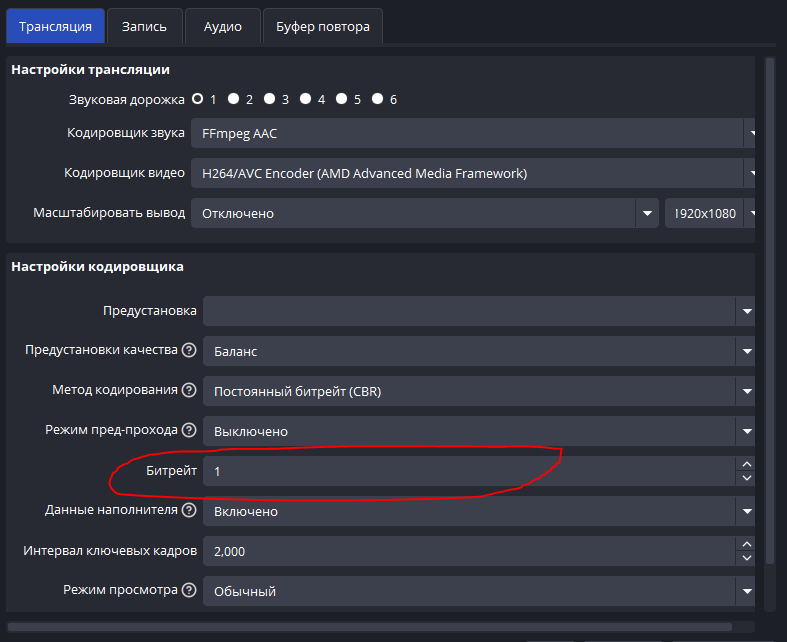Open Данные наполнителя dropdown showing Включено
The image size is (787, 642).
479,511
